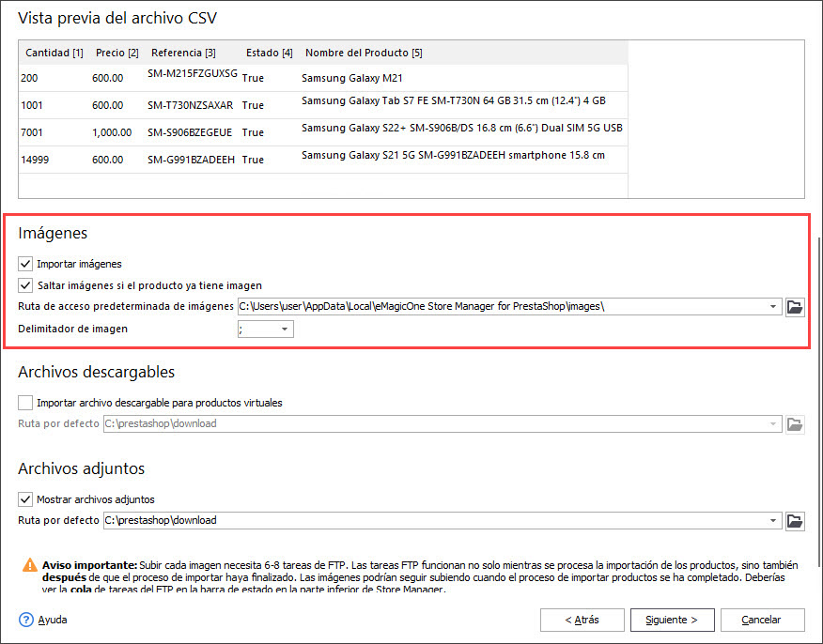
Task: Open the Delimitador de imagen dropdown
Action: (284, 330)
